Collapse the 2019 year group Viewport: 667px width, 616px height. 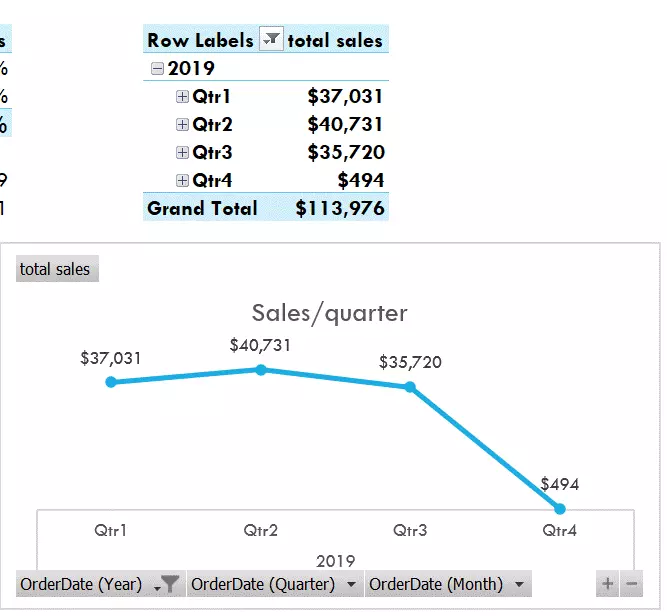pyautogui.click(x=157, y=69)
